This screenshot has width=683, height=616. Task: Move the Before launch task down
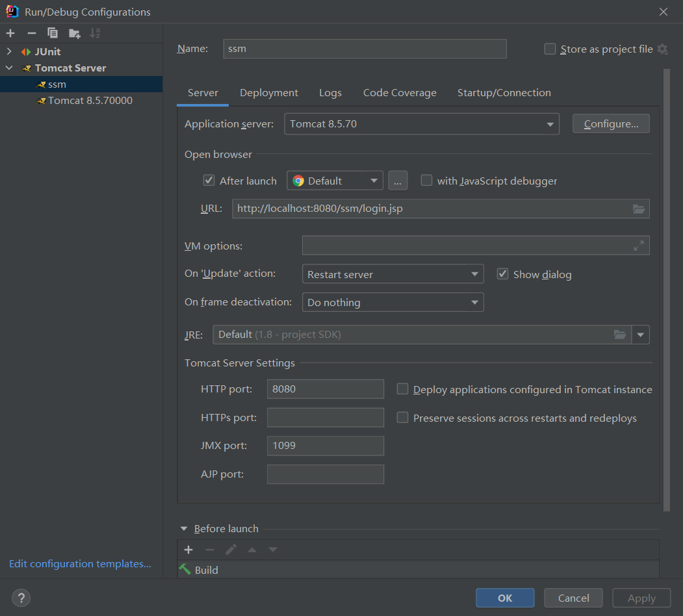[273, 550]
